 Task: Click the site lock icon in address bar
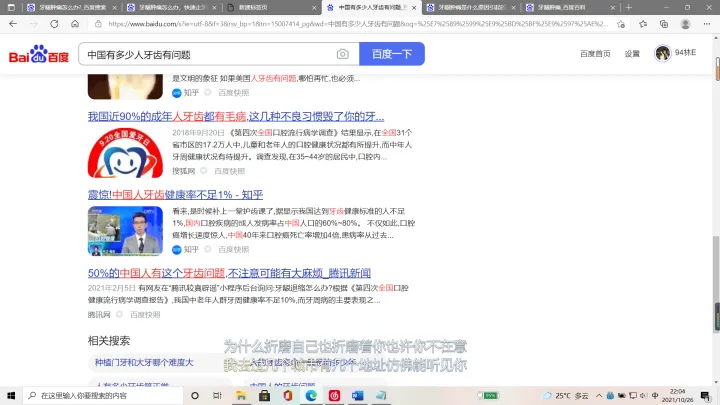pos(98,24)
